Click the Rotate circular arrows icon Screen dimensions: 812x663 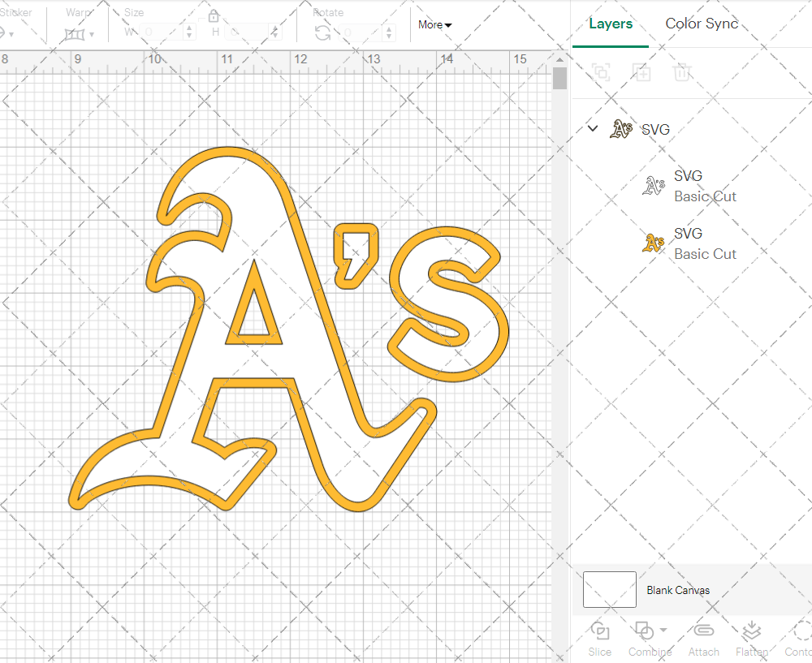pos(323,33)
